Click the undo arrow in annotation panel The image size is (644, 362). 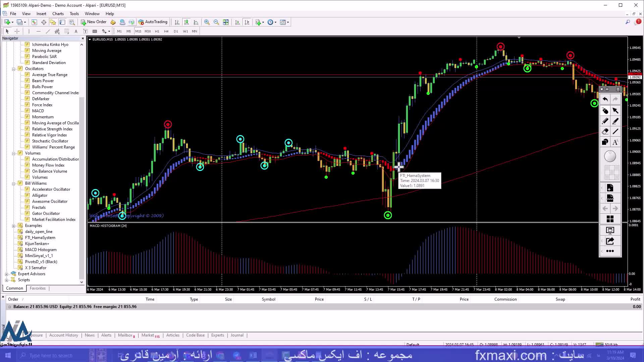[605, 99]
